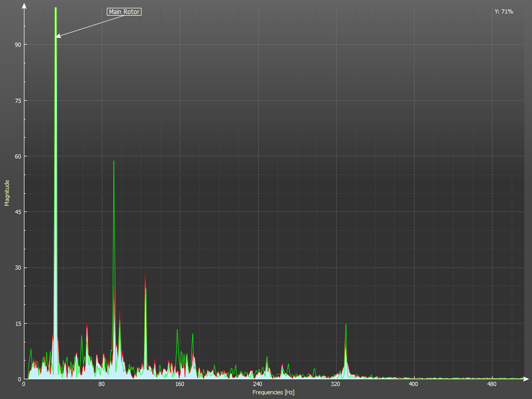
Task: Click the 480 tick label on the frequency axis
Action: [x=491, y=384]
